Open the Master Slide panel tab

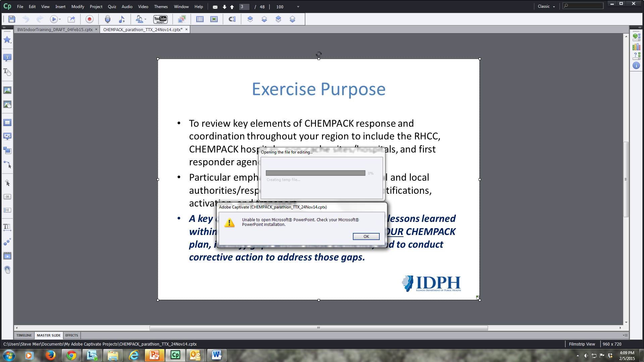pyautogui.click(x=49, y=335)
